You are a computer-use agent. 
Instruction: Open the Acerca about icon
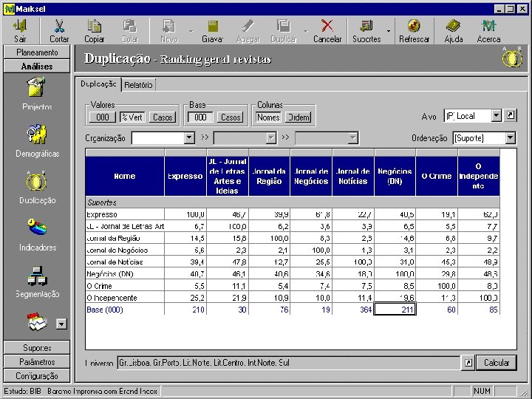(x=488, y=30)
